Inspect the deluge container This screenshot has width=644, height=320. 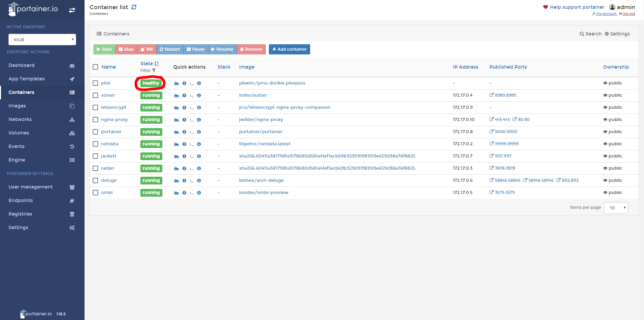[x=199, y=180]
